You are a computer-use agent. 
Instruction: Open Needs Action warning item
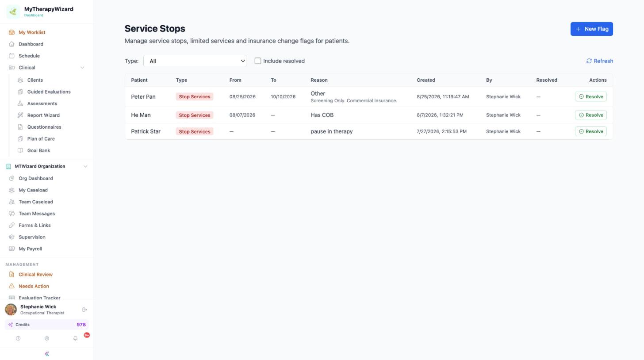pos(34,286)
